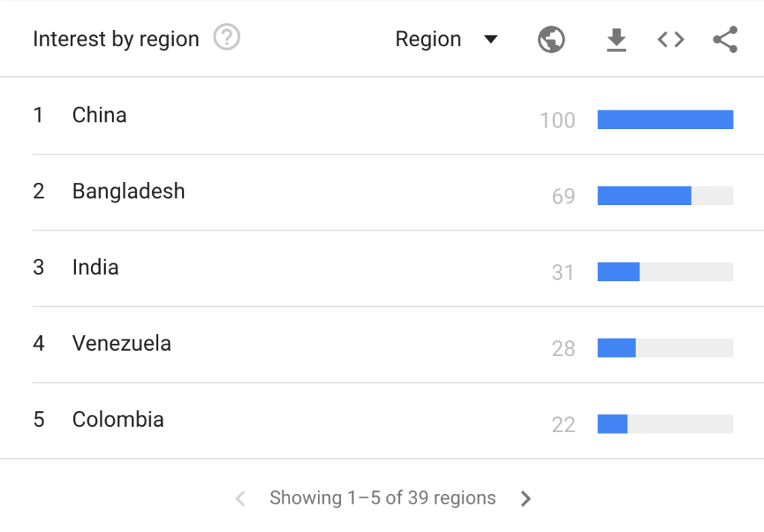The width and height of the screenshot is (764, 532).
Task: Open the embed code icon
Action: pyautogui.click(x=671, y=40)
